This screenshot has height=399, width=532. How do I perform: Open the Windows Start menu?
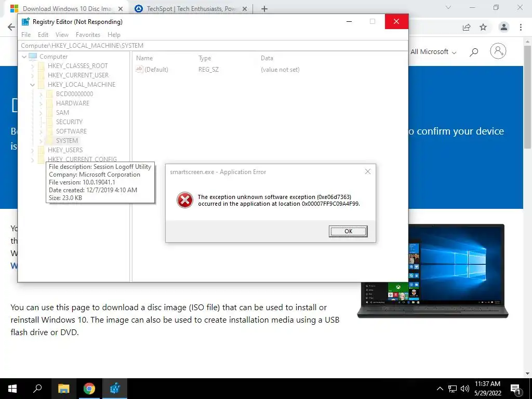point(12,389)
